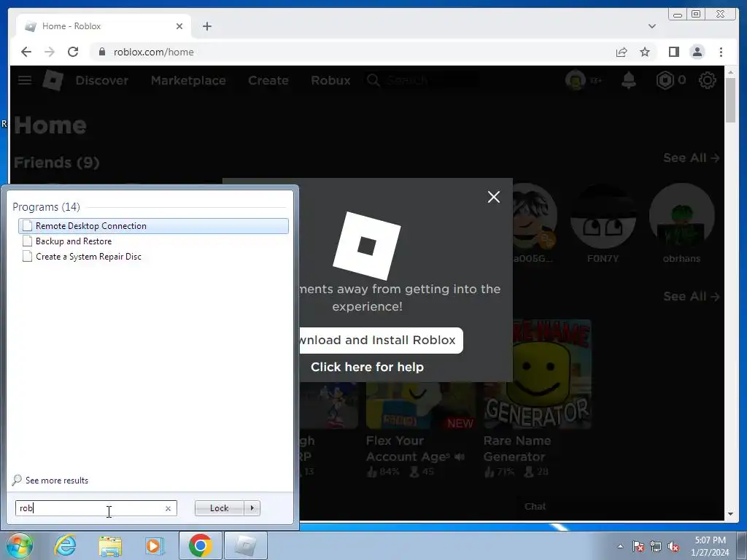The height and width of the screenshot is (560, 747).
Task: Switch to Chrome in the taskbar
Action: tap(200, 545)
